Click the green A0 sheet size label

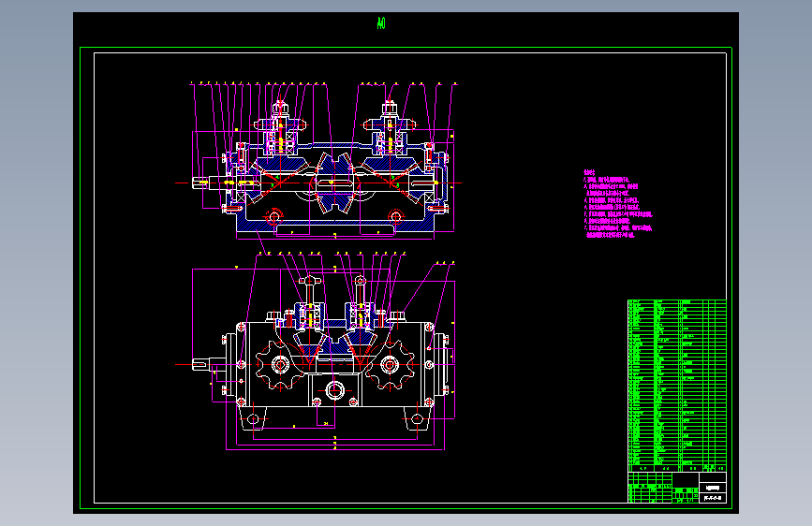coord(381,23)
